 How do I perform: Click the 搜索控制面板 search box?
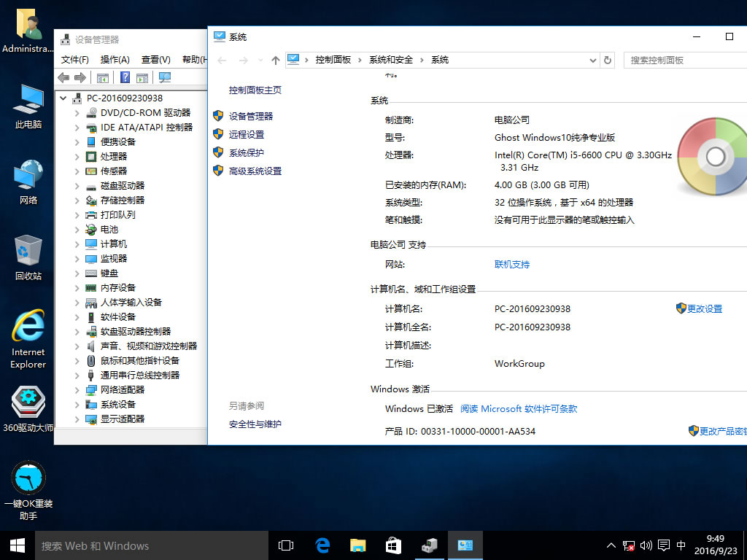684,60
